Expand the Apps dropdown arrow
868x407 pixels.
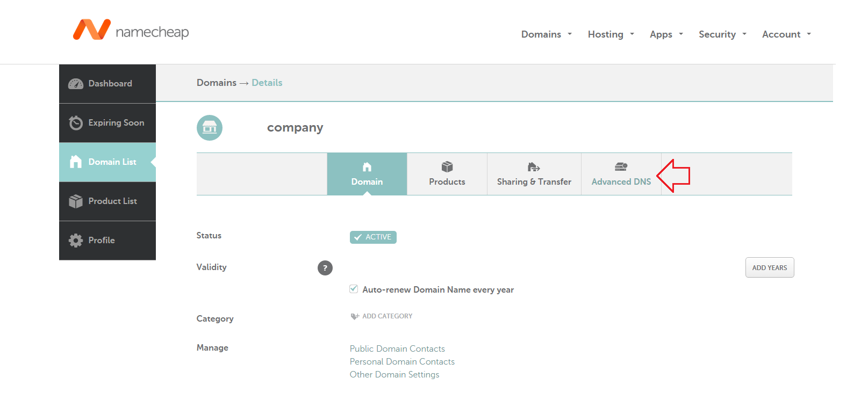tap(681, 34)
